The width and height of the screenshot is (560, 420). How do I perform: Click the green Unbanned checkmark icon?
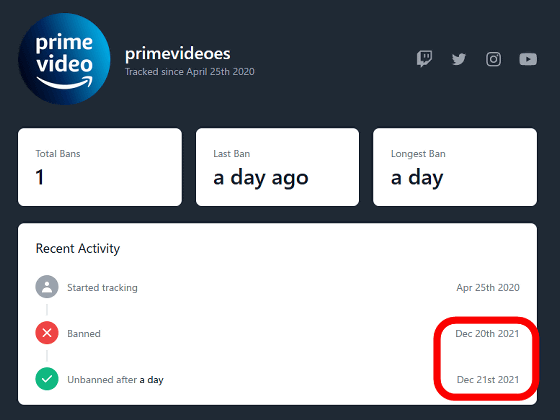[x=47, y=379]
